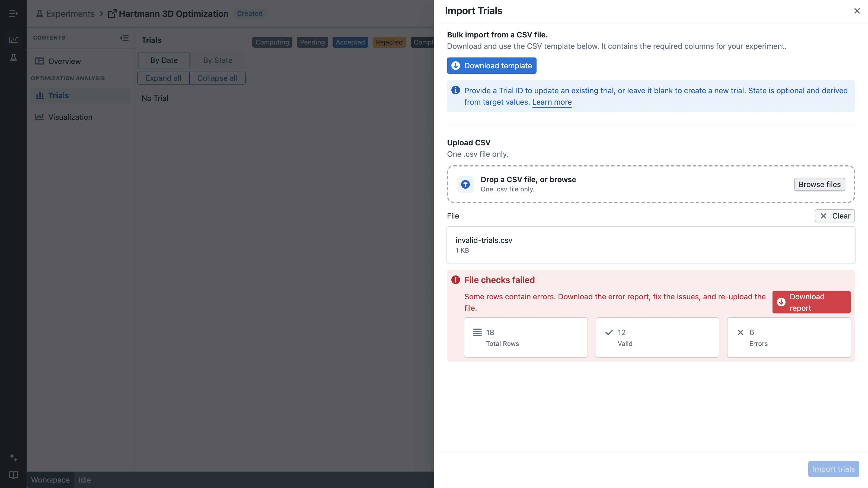Clear the uploaded file
Image resolution: width=868 pixels, height=488 pixels.
pyautogui.click(x=835, y=216)
